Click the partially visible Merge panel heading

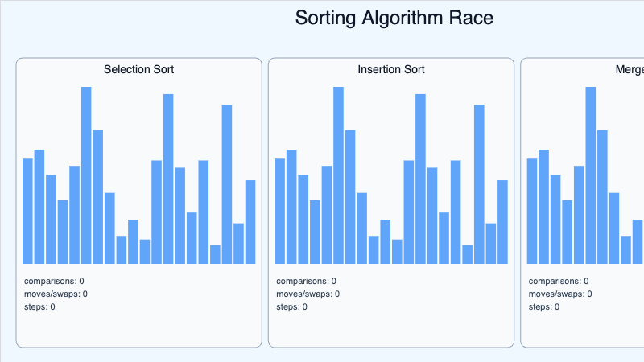629,70
